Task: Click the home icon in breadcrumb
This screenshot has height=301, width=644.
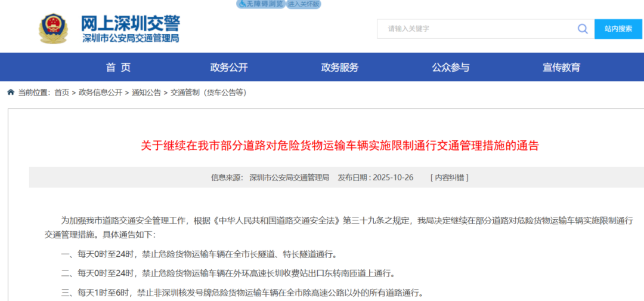Action: point(11,93)
